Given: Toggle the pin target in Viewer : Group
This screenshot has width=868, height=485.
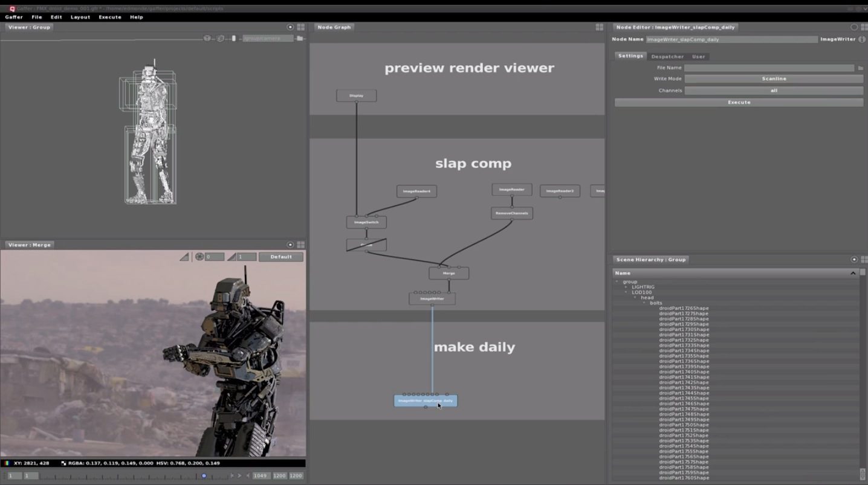Looking at the screenshot, I should (290, 27).
